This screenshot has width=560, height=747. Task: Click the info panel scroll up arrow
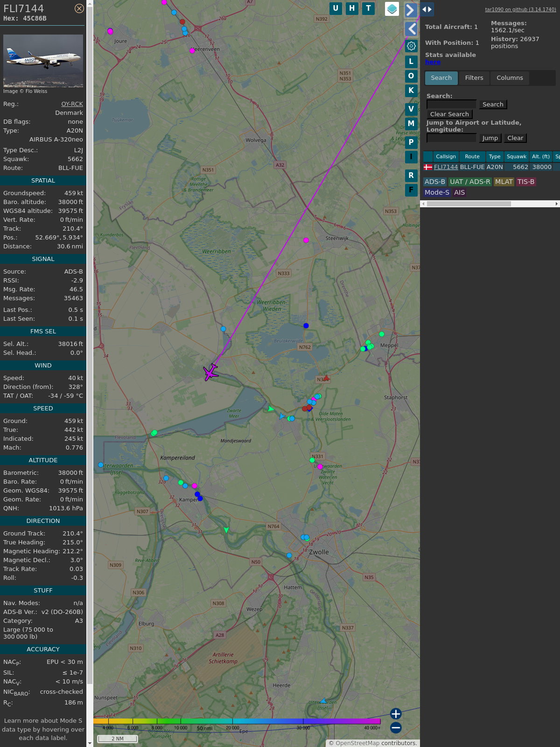[90, 3]
